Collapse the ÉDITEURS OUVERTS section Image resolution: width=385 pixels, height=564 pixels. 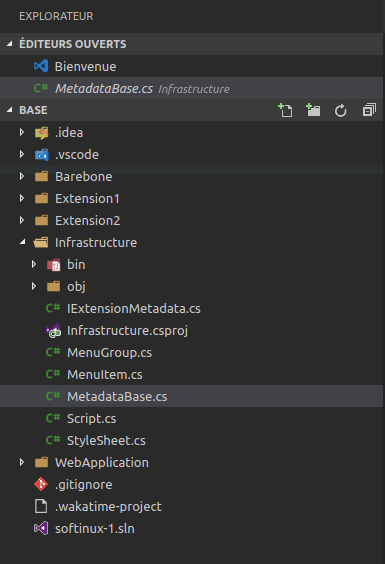10,44
